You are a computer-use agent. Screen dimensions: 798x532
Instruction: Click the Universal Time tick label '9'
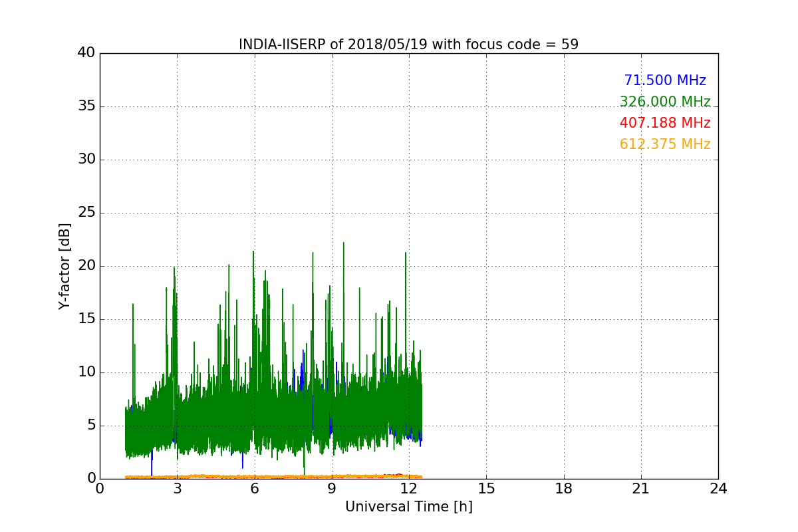(332, 489)
